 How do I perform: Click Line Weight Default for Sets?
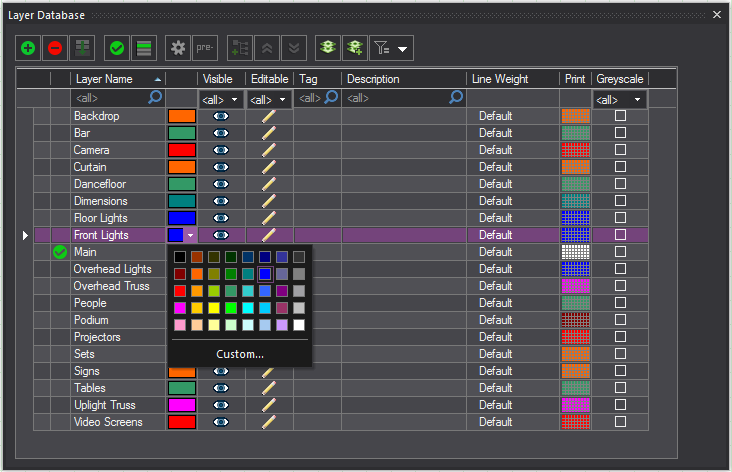click(x=495, y=354)
